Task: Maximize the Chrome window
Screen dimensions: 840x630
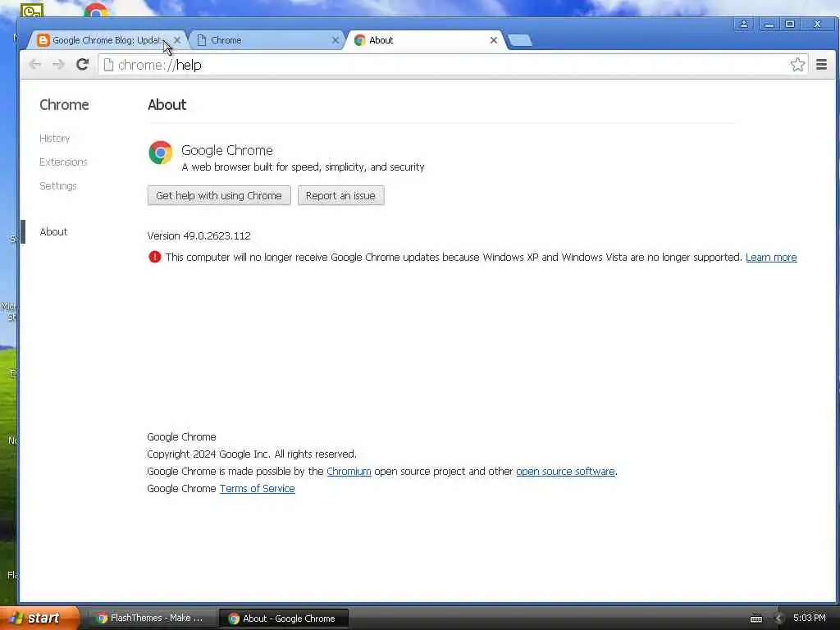Action: click(790, 24)
